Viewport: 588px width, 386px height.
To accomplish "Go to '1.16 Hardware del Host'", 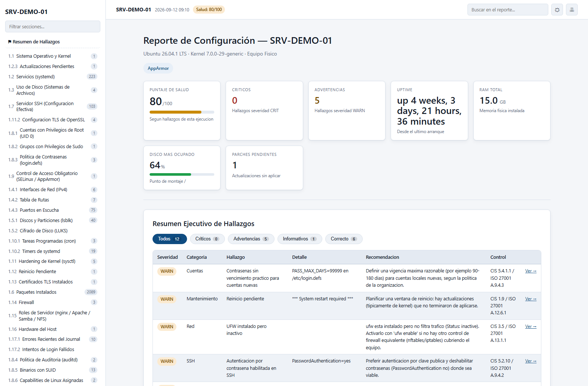I will (x=53, y=329).
